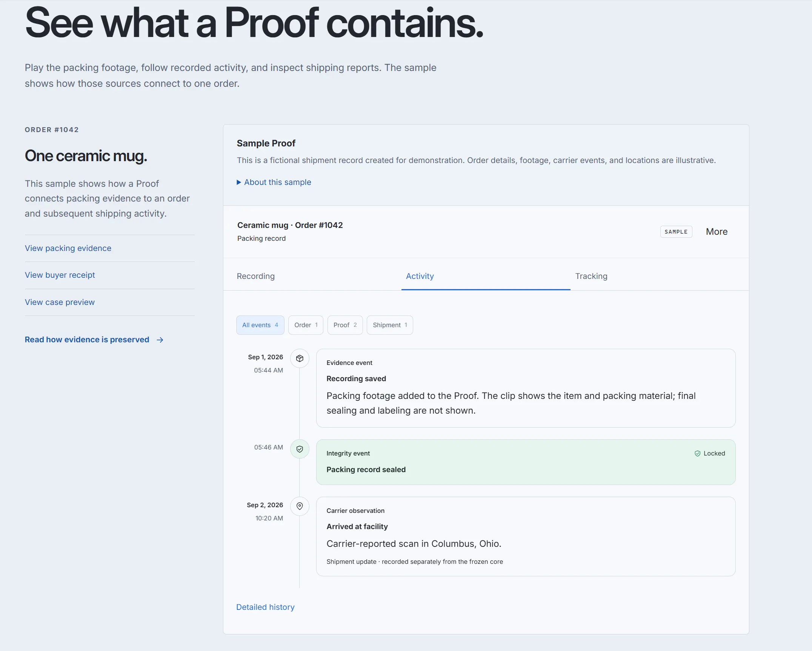
Task: Open the Arrived at facility event card
Action: point(526,536)
